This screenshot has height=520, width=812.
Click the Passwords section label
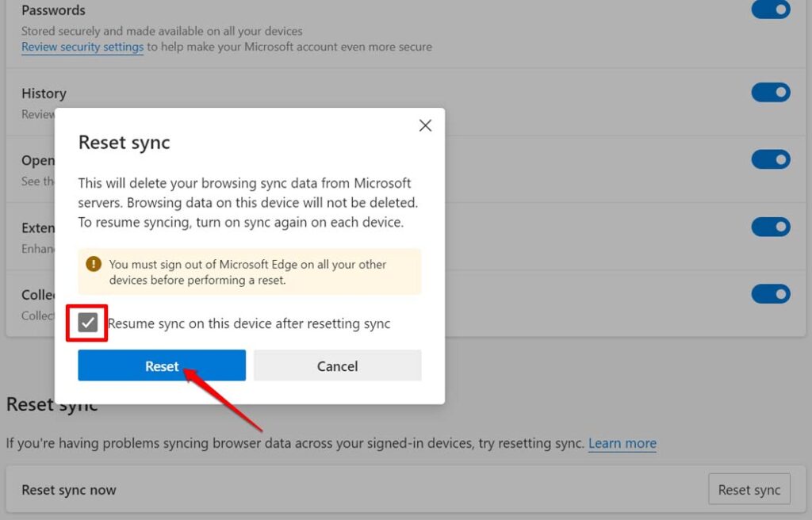(x=53, y=10)
